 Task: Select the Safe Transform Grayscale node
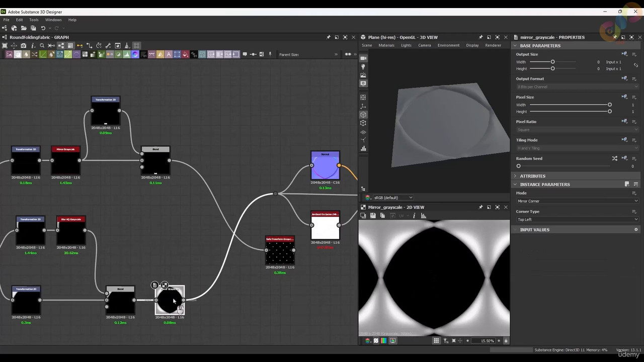click(x=280, y=250)
